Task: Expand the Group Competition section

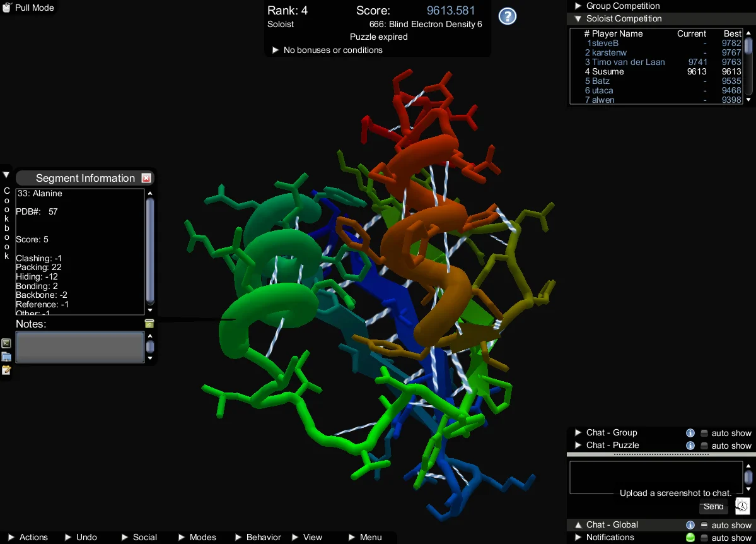Action: [578, 6]
